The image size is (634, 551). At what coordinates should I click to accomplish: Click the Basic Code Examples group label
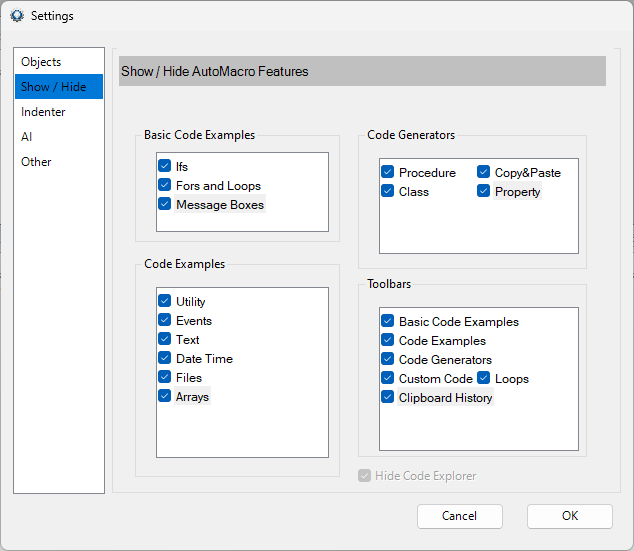pyautogui.click(x=199, y=135)
